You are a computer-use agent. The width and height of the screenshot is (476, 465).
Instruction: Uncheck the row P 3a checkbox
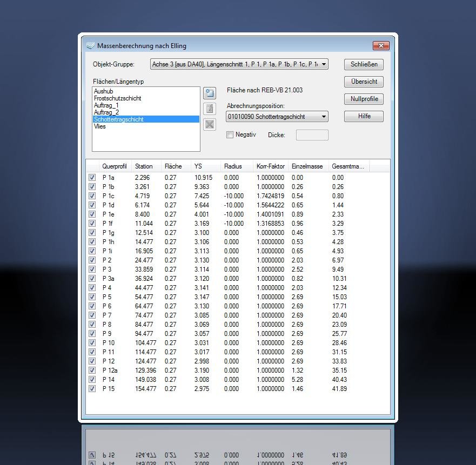click(x=92, y=278)
